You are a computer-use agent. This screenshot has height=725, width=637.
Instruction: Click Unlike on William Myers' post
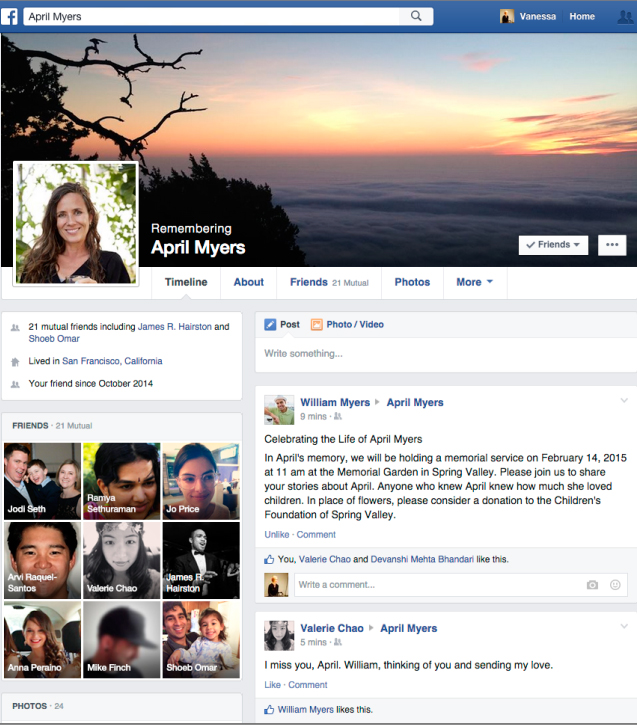point(276,535)
